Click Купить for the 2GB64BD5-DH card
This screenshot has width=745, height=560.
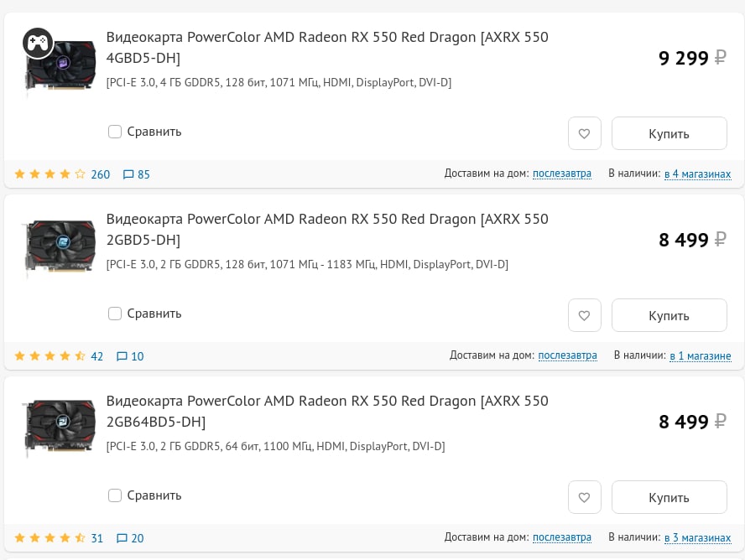[669, 497]
